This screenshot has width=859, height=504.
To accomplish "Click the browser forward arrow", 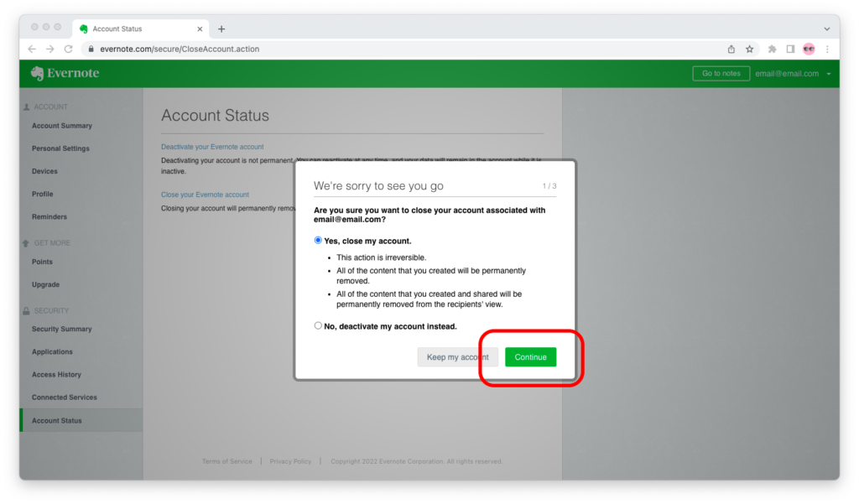I will 49,49.
